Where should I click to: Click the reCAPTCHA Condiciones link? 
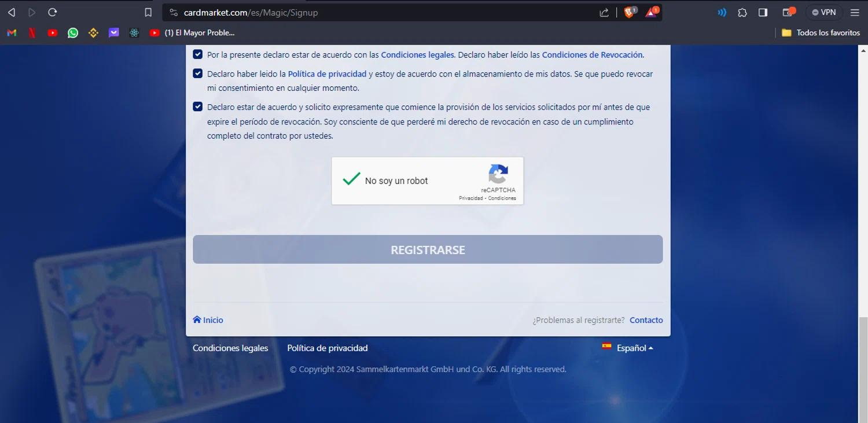click(x=502, y=198)
